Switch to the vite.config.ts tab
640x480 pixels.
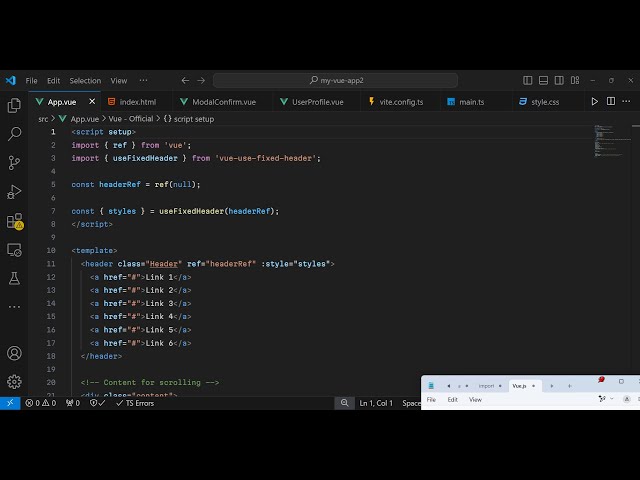pyautogui.click(x=400, y=102)
